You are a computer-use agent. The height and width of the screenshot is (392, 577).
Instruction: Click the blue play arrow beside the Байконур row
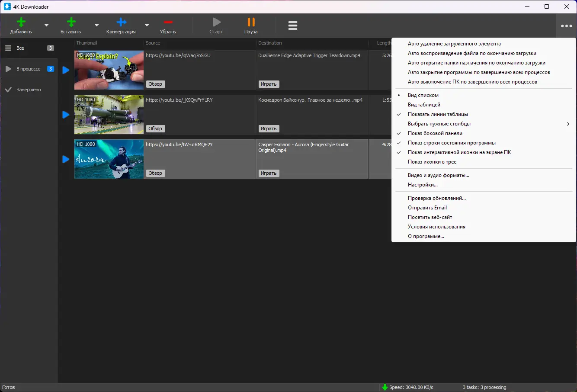click(66, 115)
